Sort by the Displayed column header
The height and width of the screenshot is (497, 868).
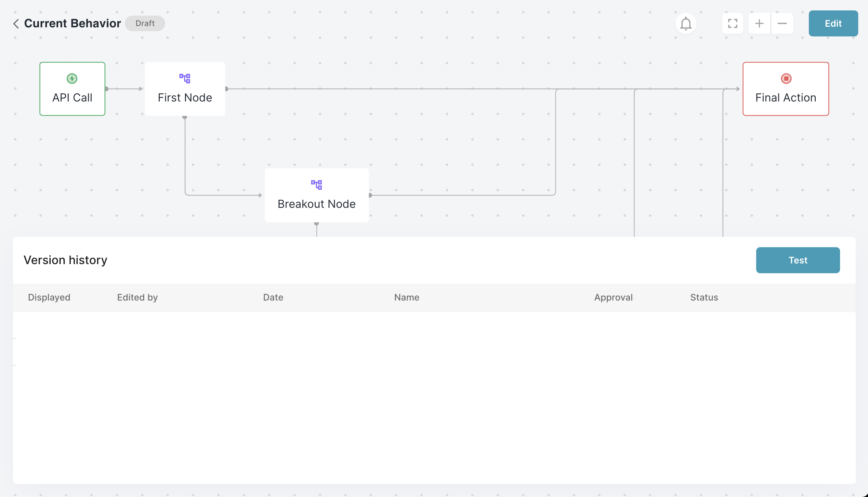coord(49,297)
